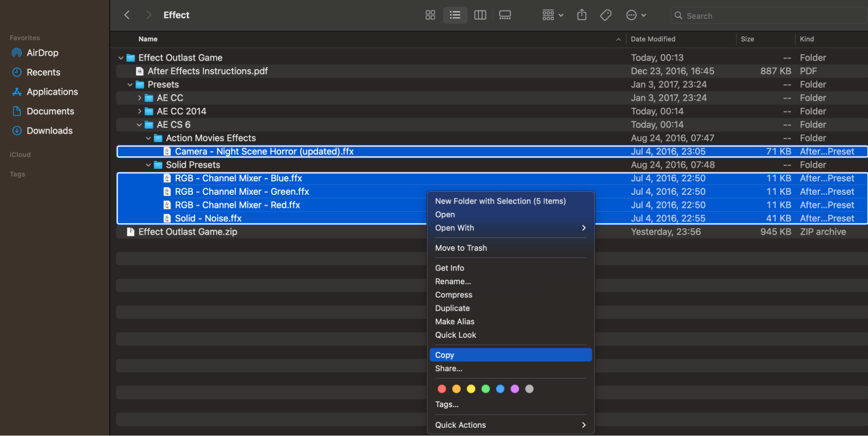Open the Group By options dropdown
The width and height of the screenshot is (868, 436).
tap(552, 15)
